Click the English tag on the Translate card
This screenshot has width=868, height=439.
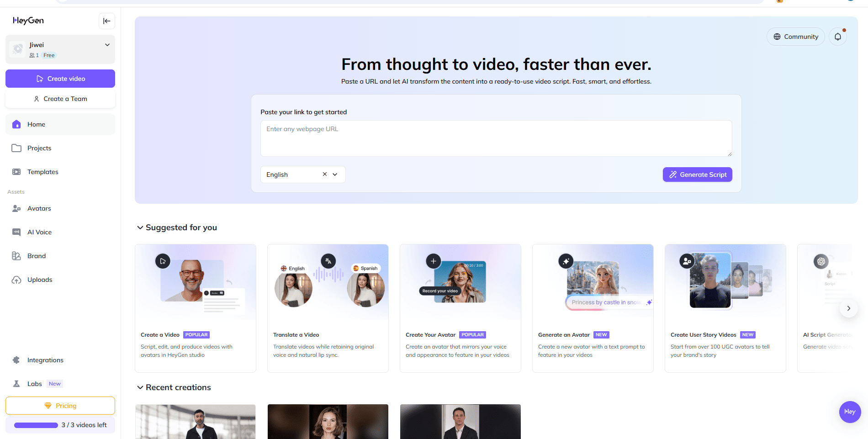[293, 269]
